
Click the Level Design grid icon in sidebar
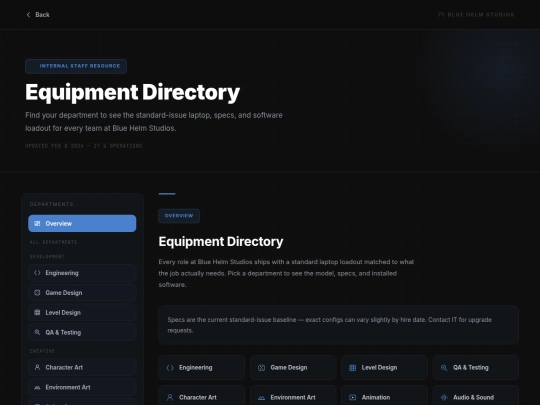coord(37,312)
